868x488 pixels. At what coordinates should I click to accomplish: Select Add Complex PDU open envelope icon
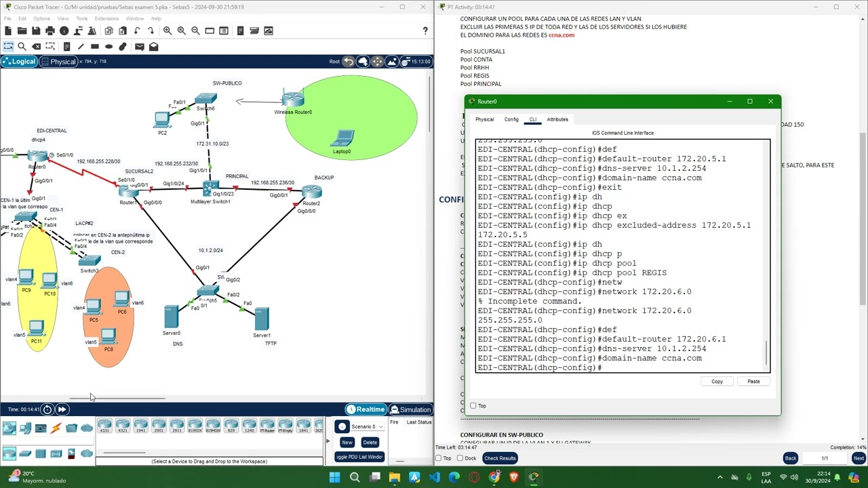click(153, 46)
